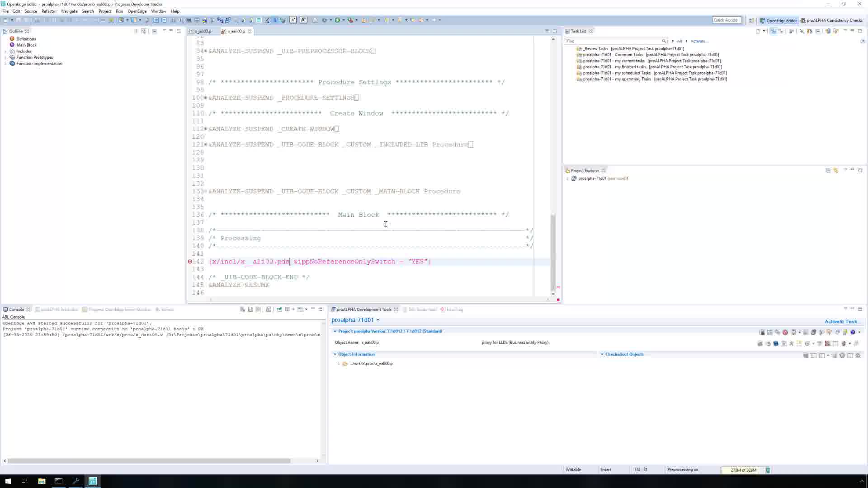This screenshot has width=868, height=488.
Task: Open the Task List view menu dropdown
Action: coord(844,31)
